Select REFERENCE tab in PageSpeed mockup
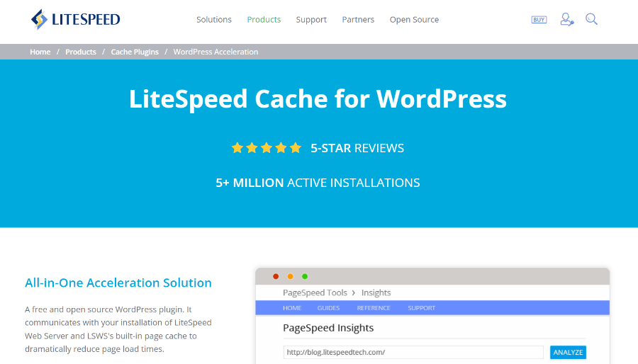 pyautogui.click(x=374, y=308)
